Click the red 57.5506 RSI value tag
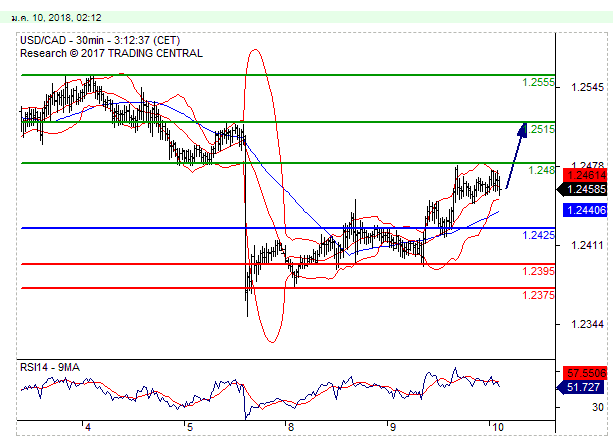 [585, 373]
